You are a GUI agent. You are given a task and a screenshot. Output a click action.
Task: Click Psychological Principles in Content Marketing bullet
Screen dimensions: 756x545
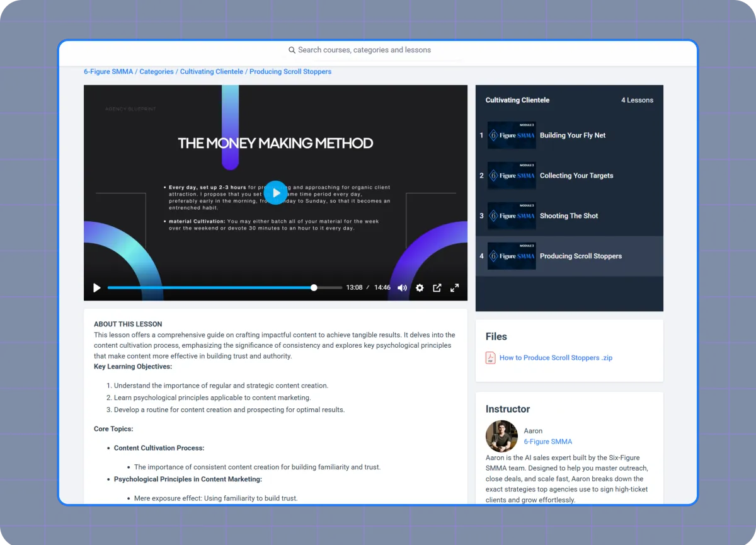[188, 479]
